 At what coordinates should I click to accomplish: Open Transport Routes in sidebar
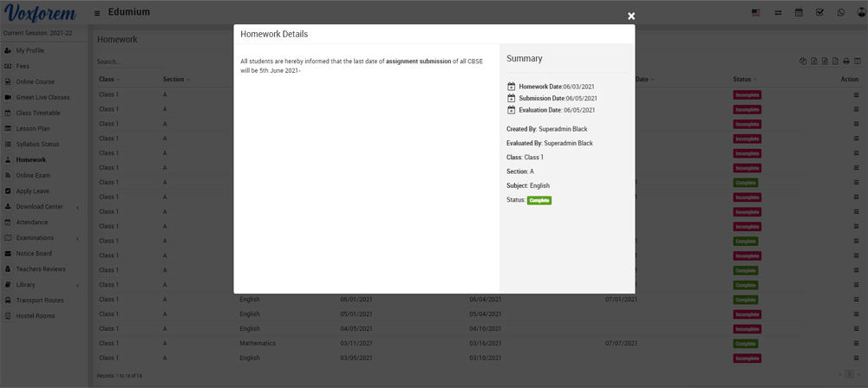[x=40, y=301]
